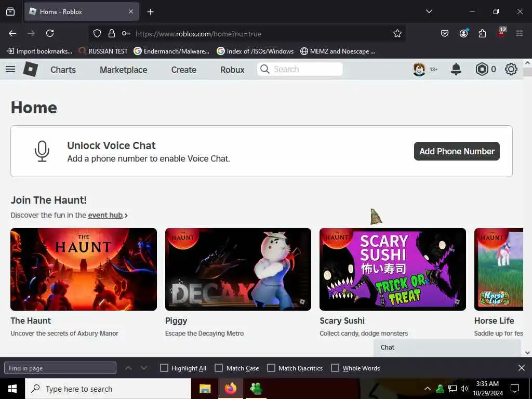Screen dimensions: 532x399
Task: Open the red extension icon with badge 12
Action: pyautogui.click(x=501, y=32)
